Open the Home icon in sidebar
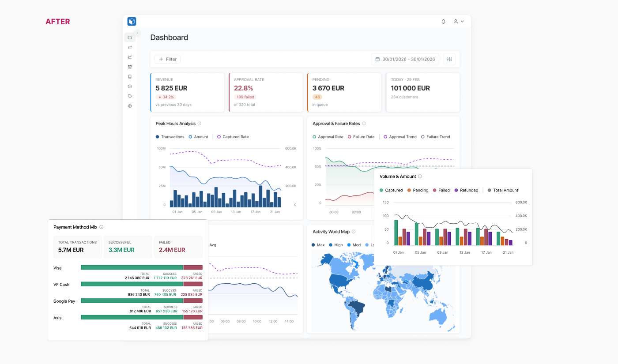Viewport: 618px width, 364px height. pos(130,38)
